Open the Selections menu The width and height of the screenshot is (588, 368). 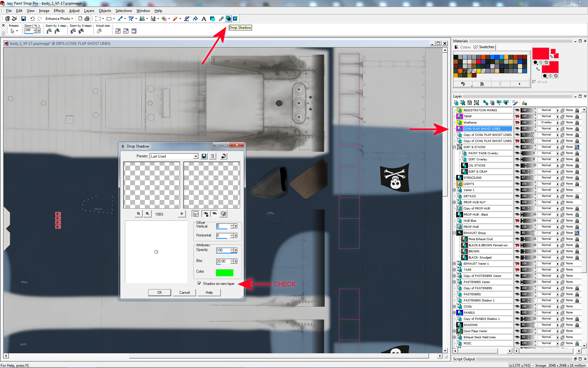tap(123, 11)
